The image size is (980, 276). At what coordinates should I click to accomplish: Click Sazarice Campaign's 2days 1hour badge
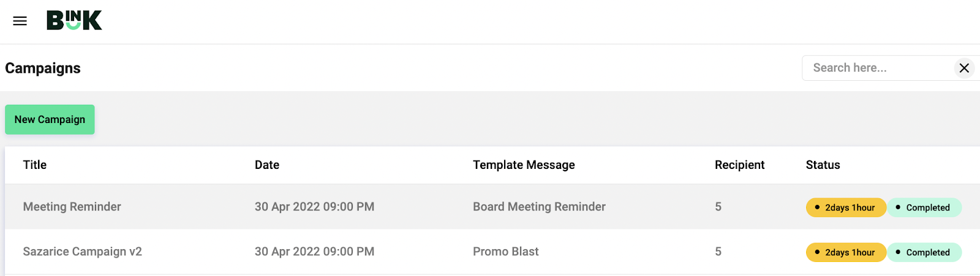click(x=845, y=252)
